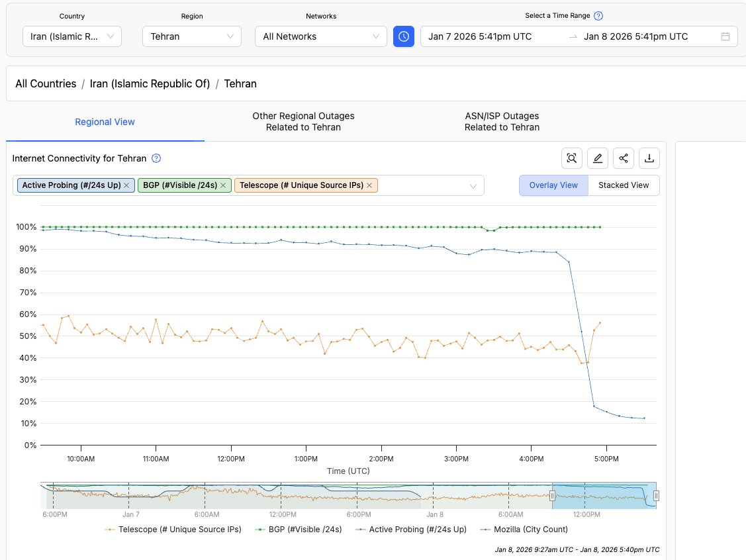Click the help icon next to Internet Connectivity for Tehran
Screen dimensions: 746x560
coord(156,158)
